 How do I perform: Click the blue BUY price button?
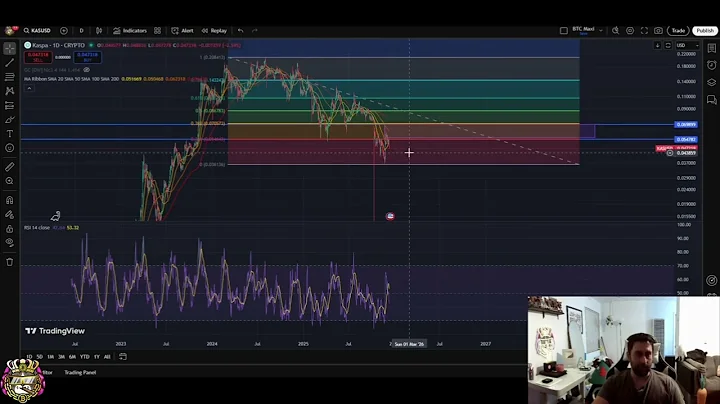click(87, 57)
